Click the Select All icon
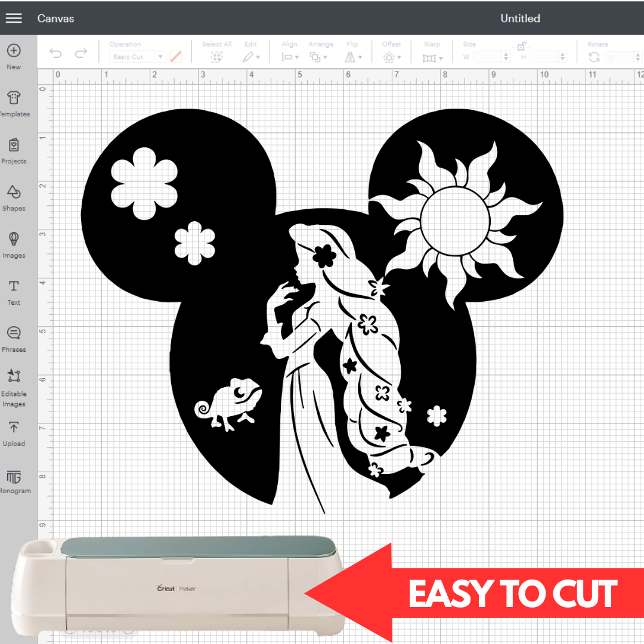 [x=216, y=57]
